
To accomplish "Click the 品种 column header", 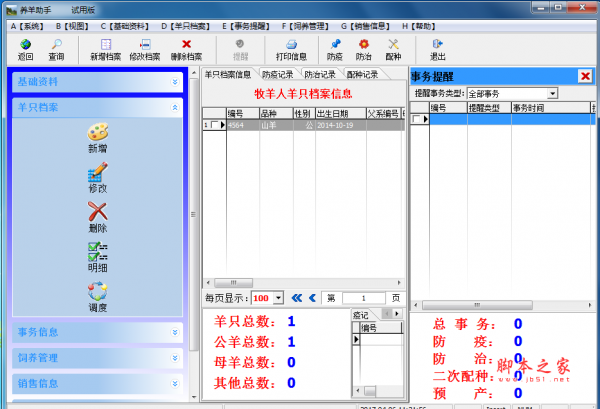I will [276, 113].
